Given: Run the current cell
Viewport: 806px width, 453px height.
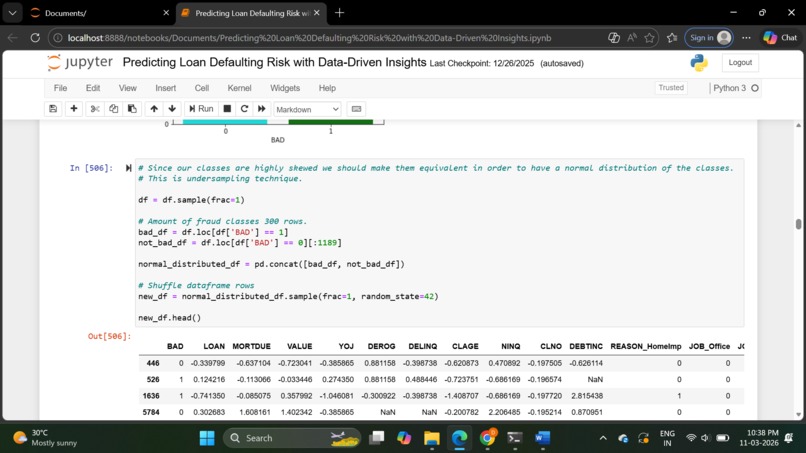Looking at the screenshot, I should coord(201,109).
